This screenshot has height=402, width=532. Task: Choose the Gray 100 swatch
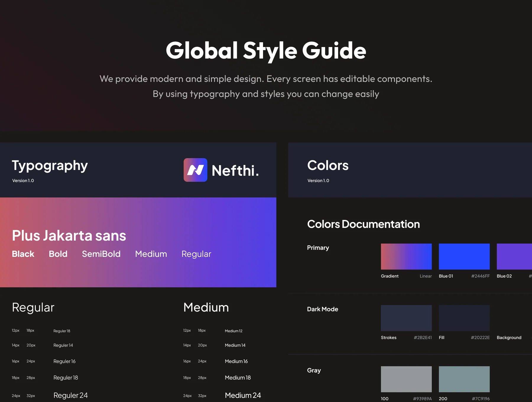406,379
